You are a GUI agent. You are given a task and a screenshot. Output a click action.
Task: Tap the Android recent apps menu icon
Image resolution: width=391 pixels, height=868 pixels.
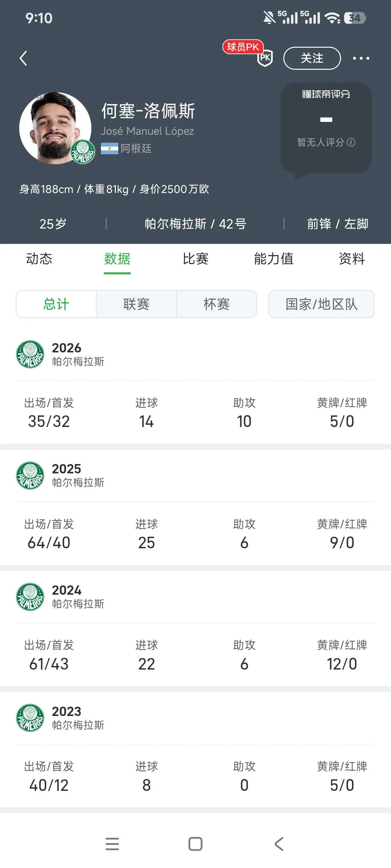point(112,844)
